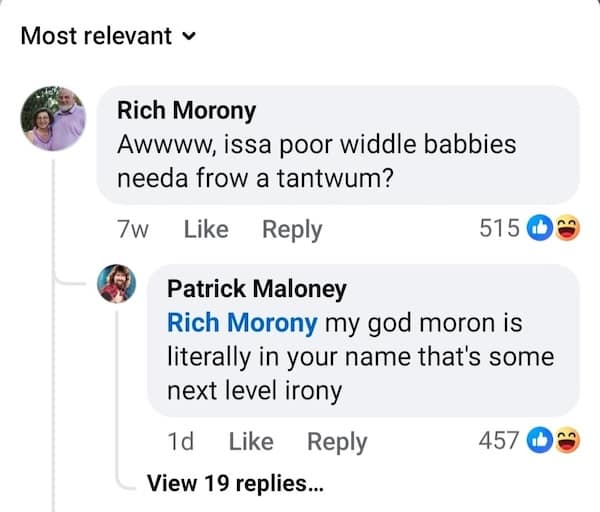Reply to Patrick Maloney's comment

(337, 441)
